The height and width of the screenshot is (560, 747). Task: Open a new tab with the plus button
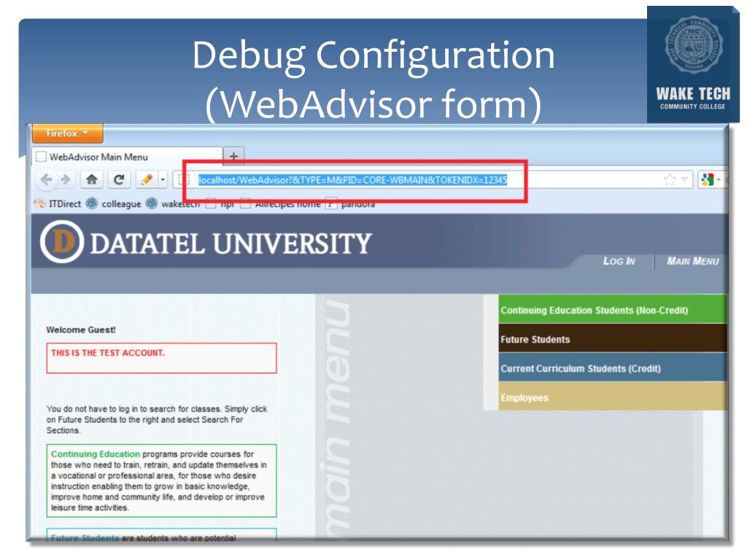234,156
